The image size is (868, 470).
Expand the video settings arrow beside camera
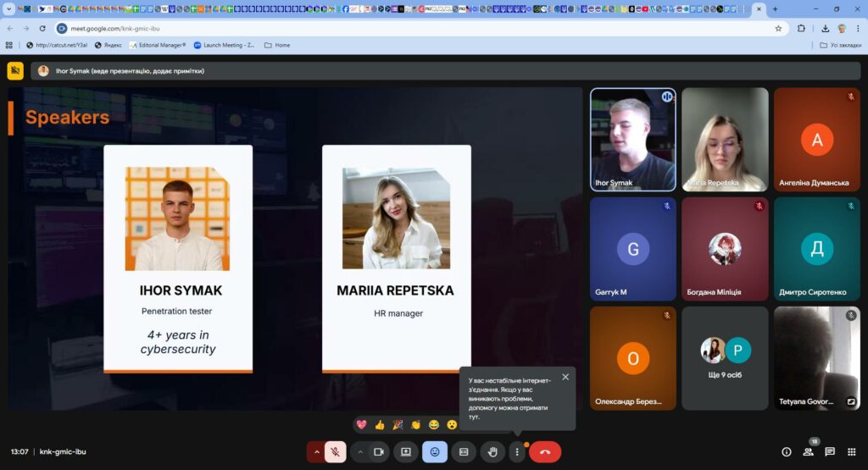click(360, 452)
